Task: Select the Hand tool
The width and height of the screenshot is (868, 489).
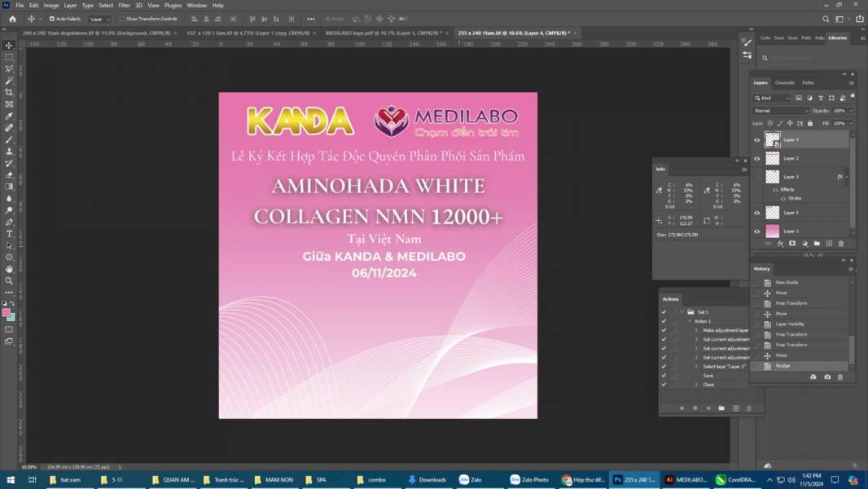Action: tap(9, 269)
